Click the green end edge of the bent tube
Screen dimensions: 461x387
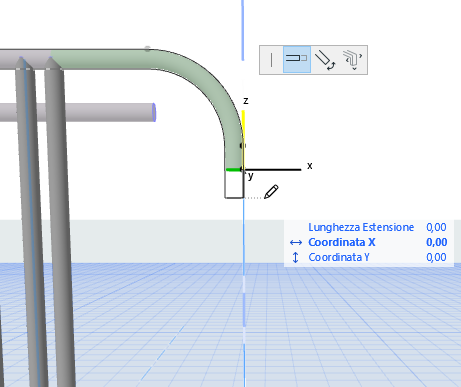pyautogui.click(x=233, y=170)
